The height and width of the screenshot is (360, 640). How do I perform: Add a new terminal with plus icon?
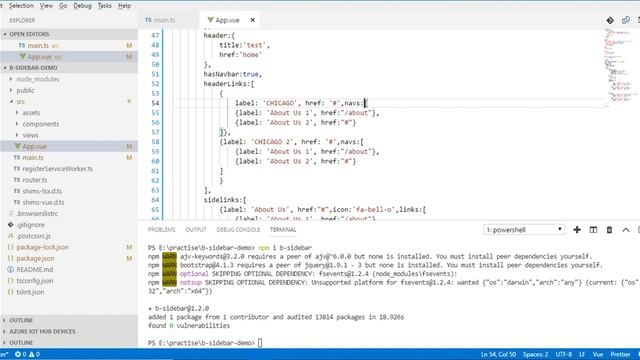577,230
